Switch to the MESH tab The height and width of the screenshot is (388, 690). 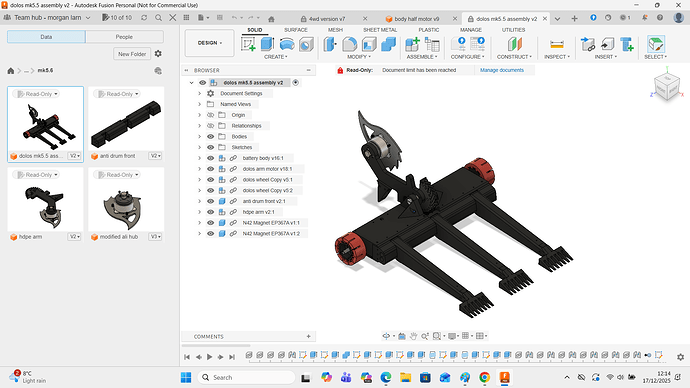(335, 30)
